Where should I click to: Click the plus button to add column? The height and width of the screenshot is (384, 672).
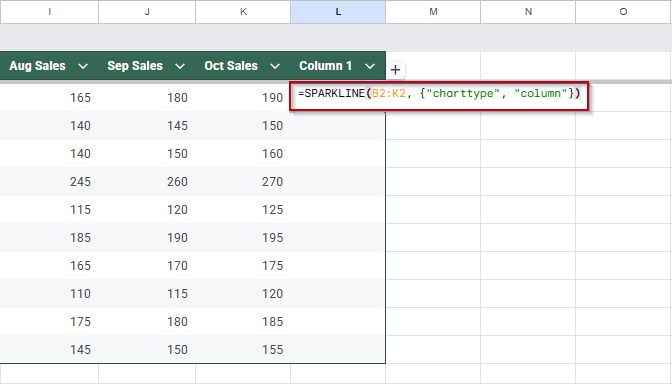tap(396, 69)
